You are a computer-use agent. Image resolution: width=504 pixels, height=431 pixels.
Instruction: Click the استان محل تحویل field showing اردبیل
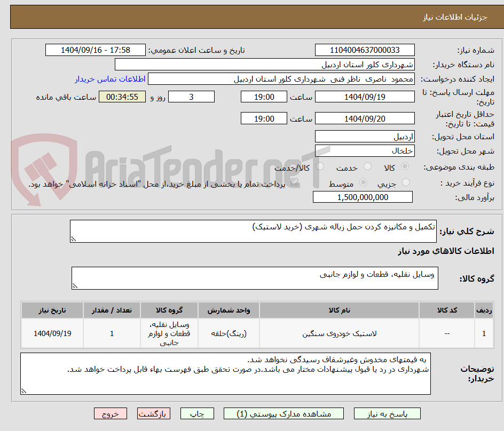click(x=365, y=136)
